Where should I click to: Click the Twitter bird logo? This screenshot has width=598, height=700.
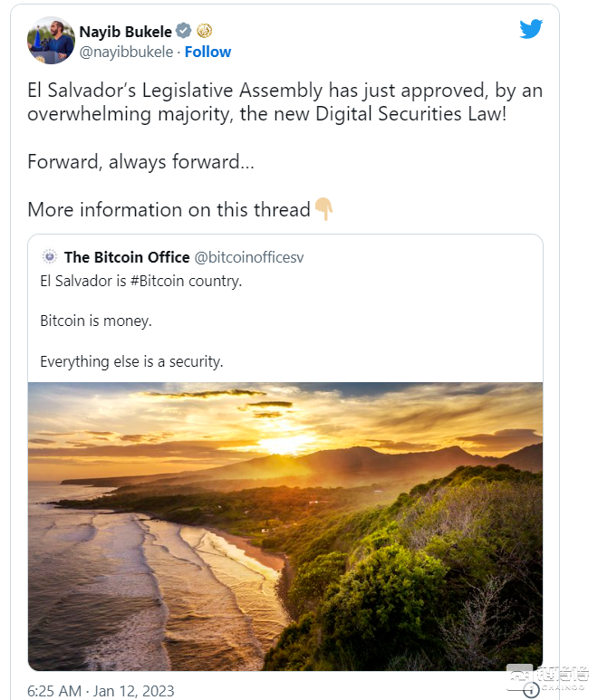[x=531, y=29]
